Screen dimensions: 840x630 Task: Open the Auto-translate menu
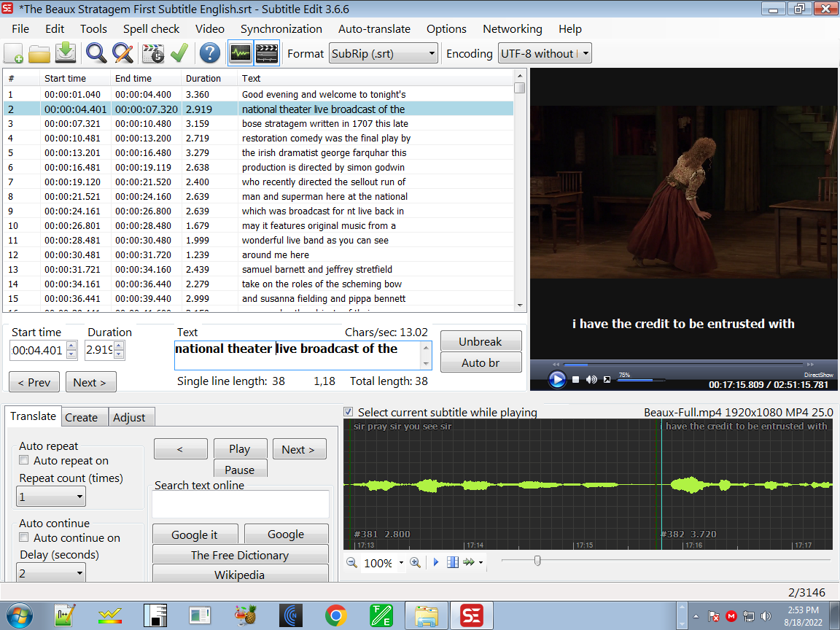[x=374, y=29]
